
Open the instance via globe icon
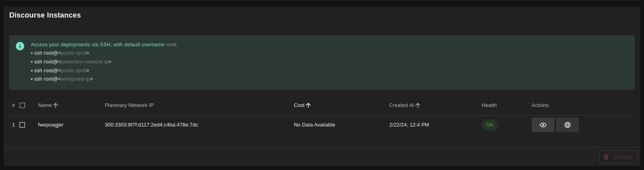pos(567,125)
